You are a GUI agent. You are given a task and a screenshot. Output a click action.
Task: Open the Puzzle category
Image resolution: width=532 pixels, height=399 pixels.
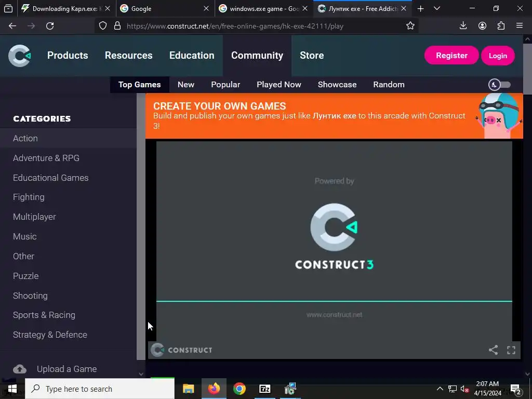click(68, 276)
